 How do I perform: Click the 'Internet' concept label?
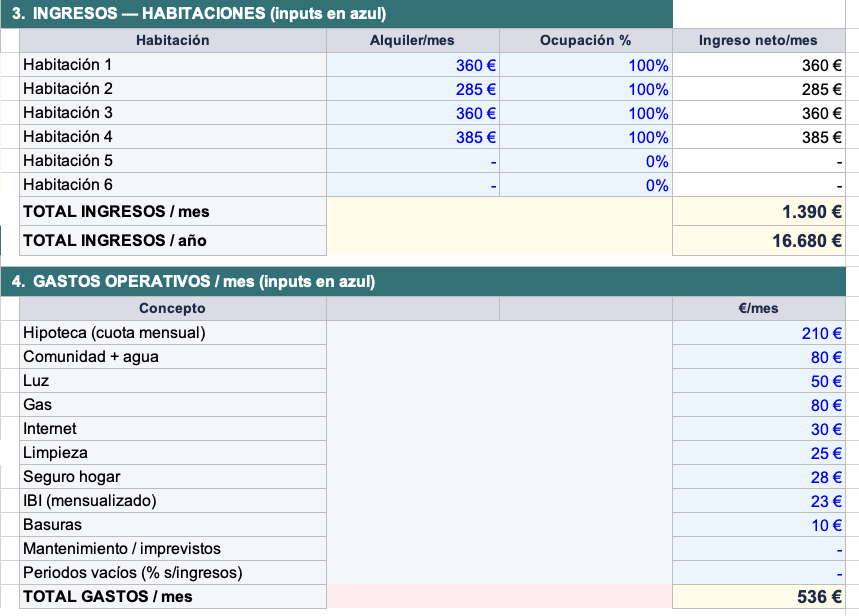50,429
